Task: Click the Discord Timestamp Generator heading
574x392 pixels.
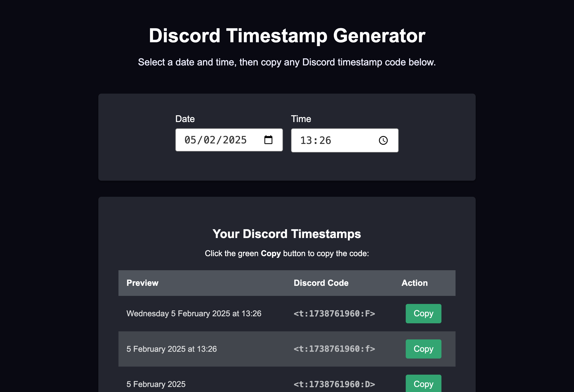Action: 287,35
